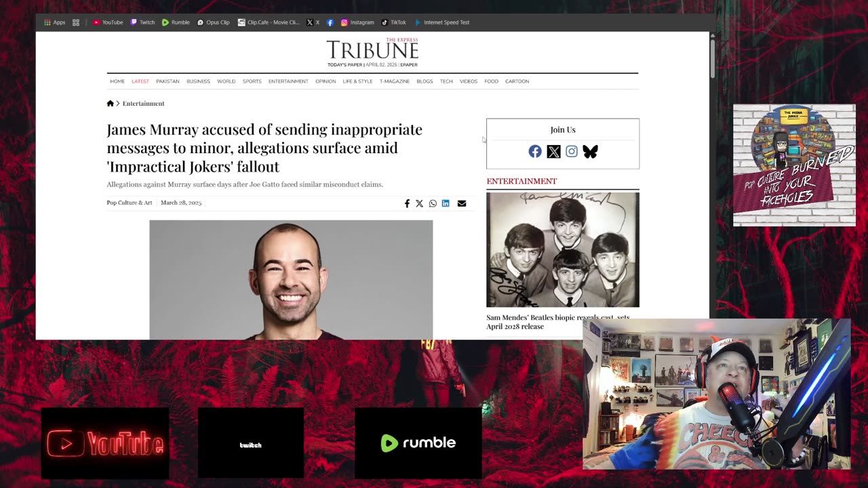Click the Express Tribune logo
This screenshot has width=868, height=488.
[372, 49]
